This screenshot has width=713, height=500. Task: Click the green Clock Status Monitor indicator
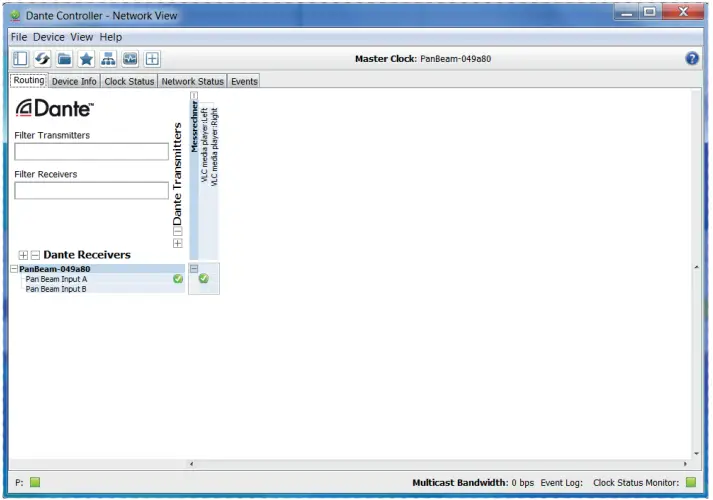coord(691,482)
